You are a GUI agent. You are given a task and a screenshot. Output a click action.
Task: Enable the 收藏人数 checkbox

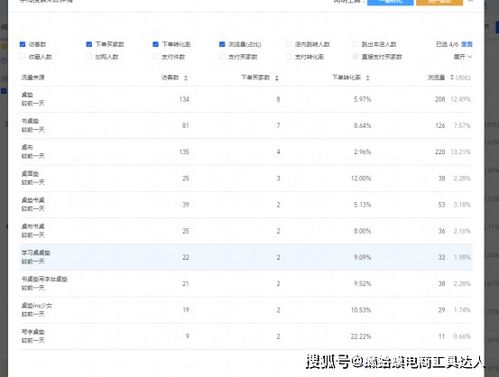23,57
